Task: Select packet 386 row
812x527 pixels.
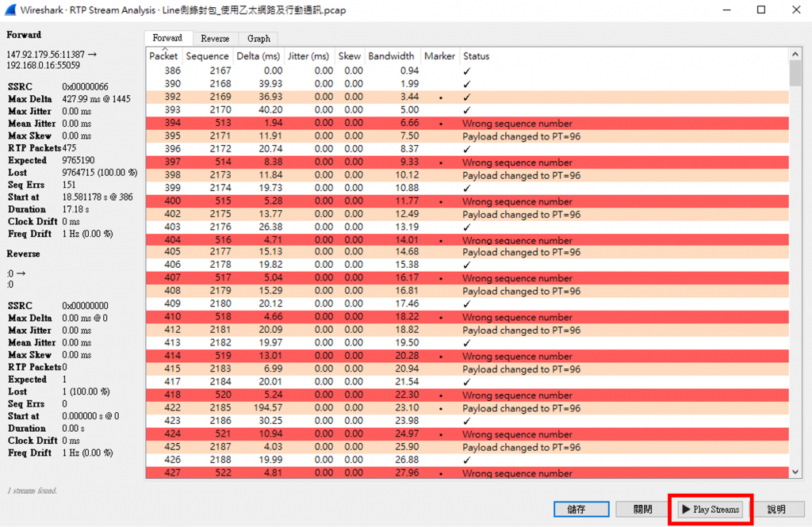Action: [467, 71]
